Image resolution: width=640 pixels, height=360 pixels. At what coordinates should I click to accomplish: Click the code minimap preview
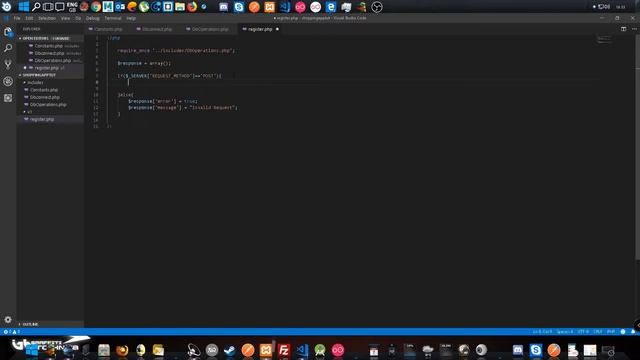pyautogui.click(x=604, y=39)
